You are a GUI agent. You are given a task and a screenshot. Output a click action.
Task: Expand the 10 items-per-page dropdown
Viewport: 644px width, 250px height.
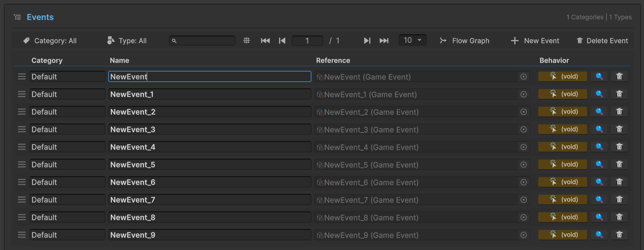[x=413, y=40]
